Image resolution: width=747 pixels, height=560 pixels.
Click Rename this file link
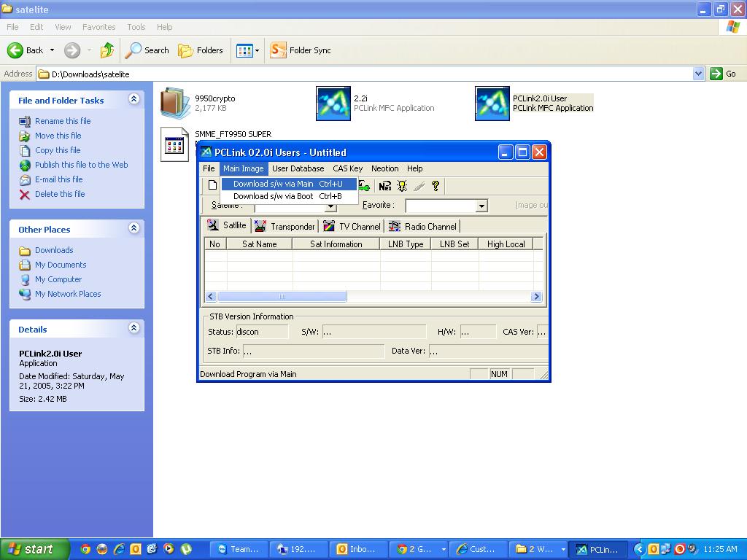[x=63, y=121]
